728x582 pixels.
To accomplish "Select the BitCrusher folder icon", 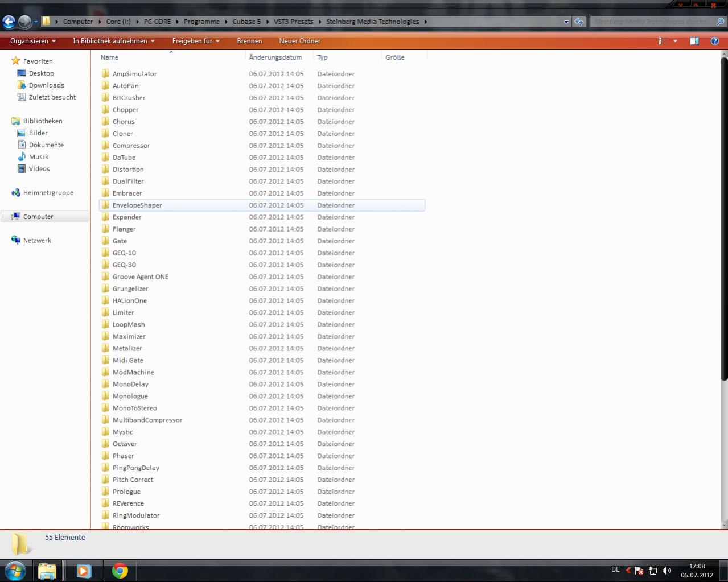I will point(105,97).
